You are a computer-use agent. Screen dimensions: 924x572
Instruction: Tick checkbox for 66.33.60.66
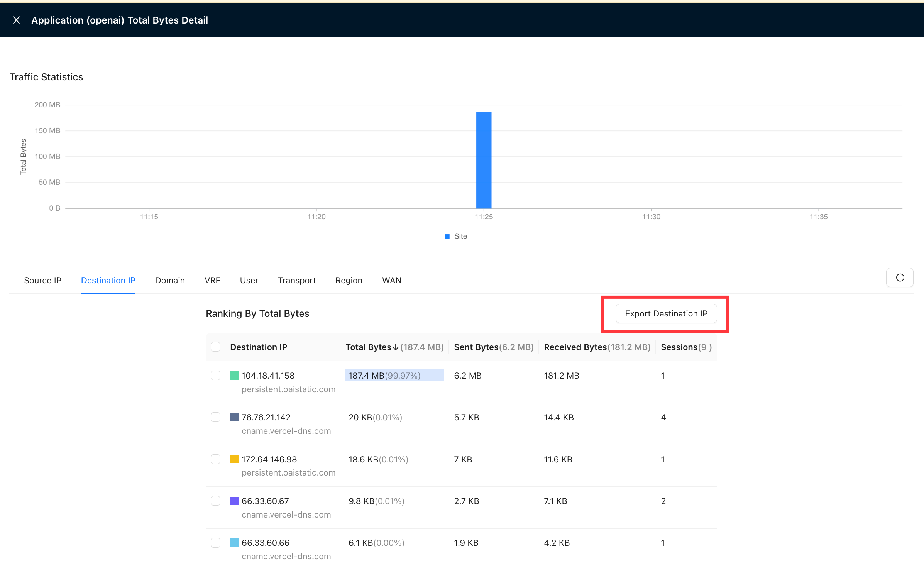click(216, 543)
